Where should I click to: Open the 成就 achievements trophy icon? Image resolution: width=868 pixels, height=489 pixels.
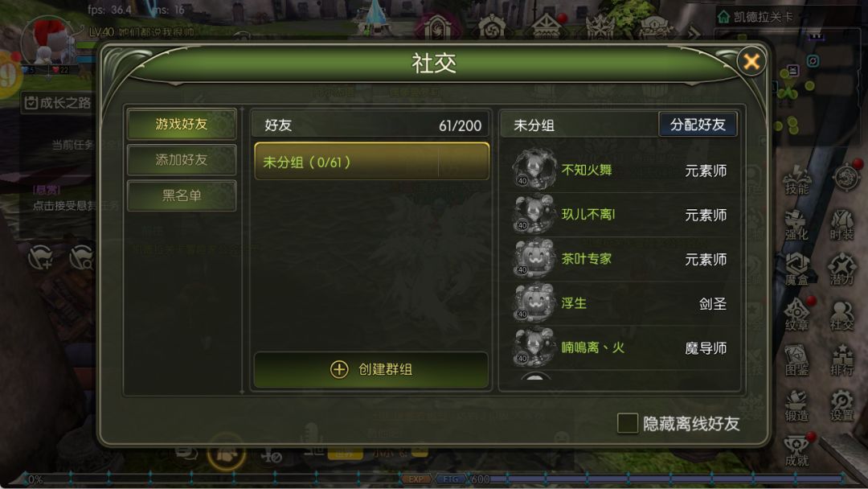click(796, 450)
